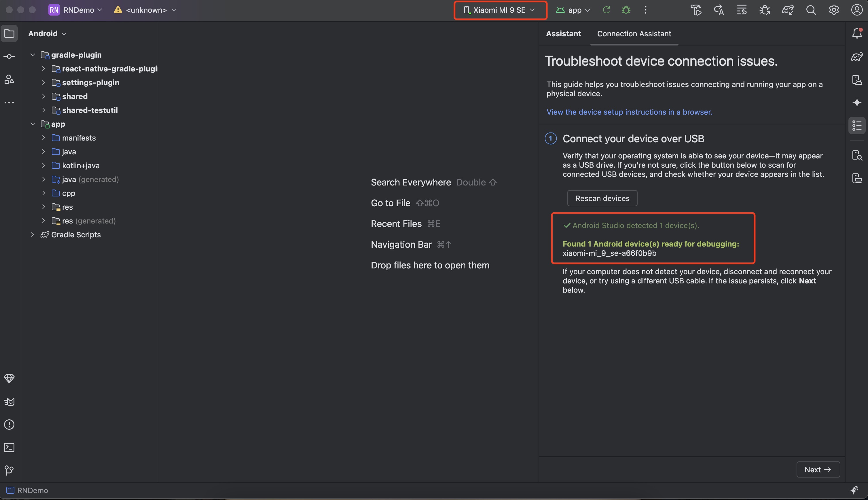Screen dimensions: 868x500
Task: Open the Gemini sparkle icon in the sidebar
Action: [x=857, y=103]
